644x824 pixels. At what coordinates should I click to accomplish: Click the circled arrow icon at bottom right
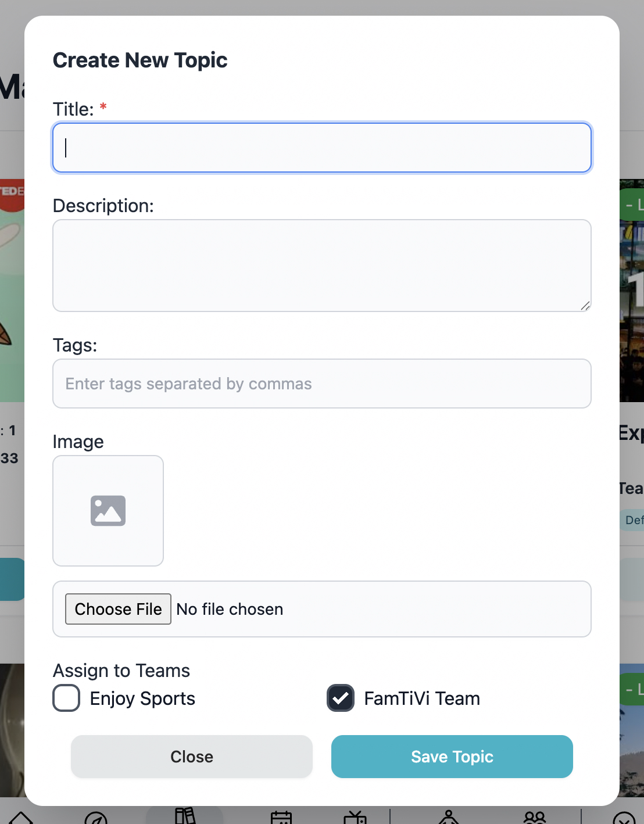(x=624, y=818)
